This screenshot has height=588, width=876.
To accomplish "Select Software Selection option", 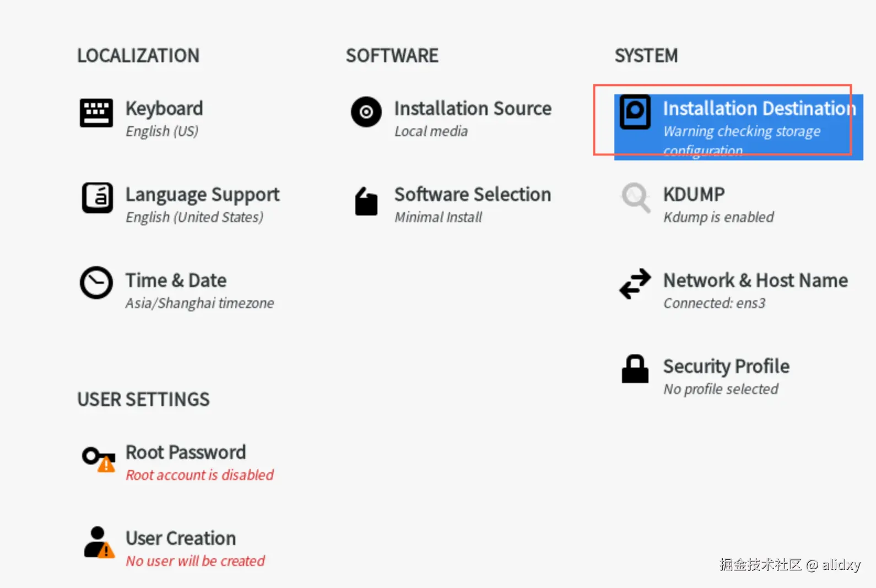I will (x=472, y=195).
